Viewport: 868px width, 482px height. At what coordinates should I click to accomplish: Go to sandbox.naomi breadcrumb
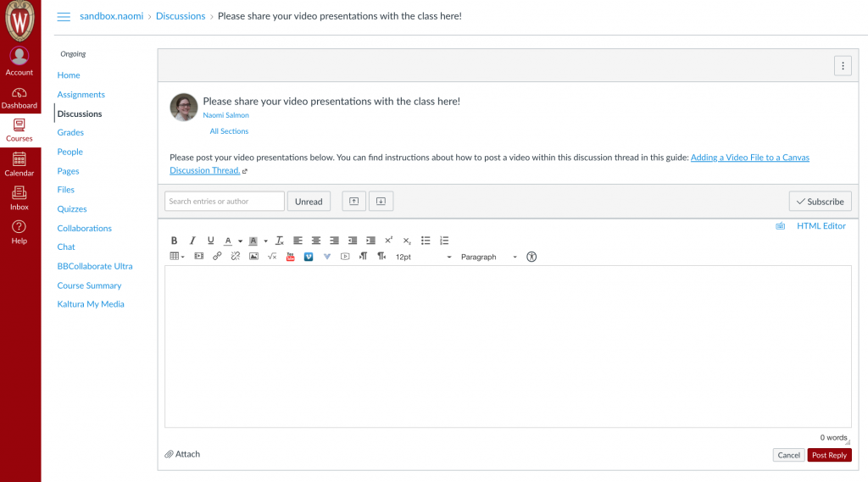pos(111,16)
